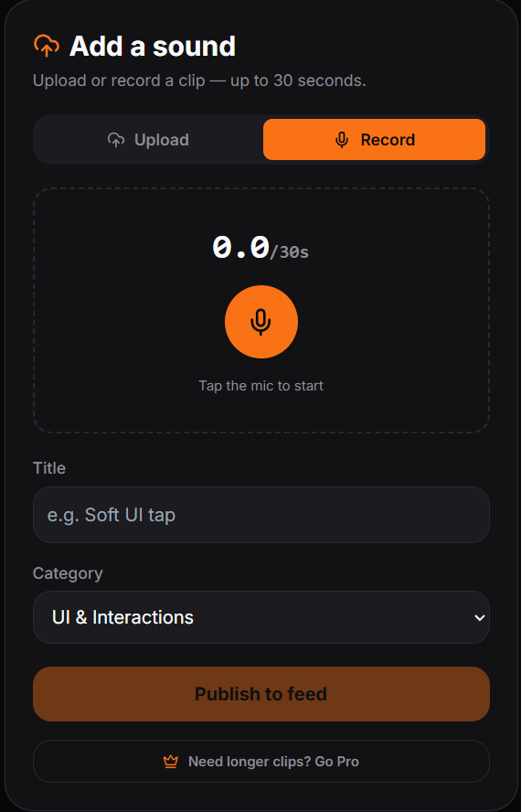
Task: Click the 0.0/30s recording timer
Action: point(260,248)
